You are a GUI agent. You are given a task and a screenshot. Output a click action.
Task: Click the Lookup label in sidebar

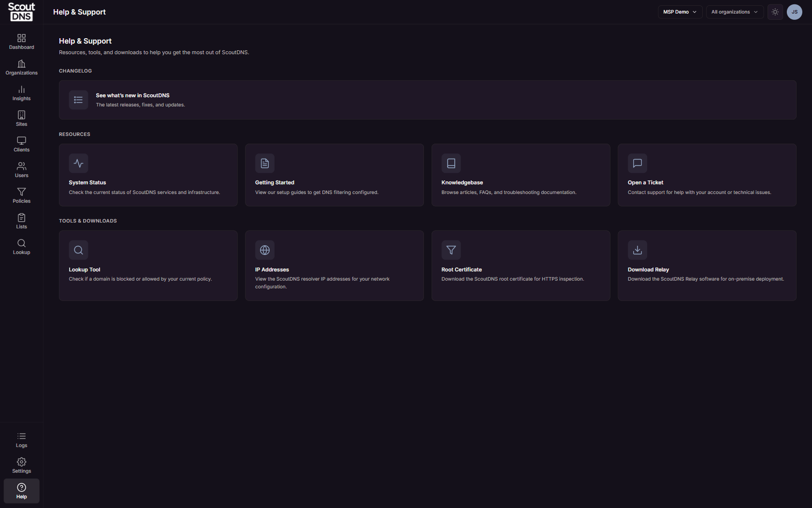[x=21, y=253]
